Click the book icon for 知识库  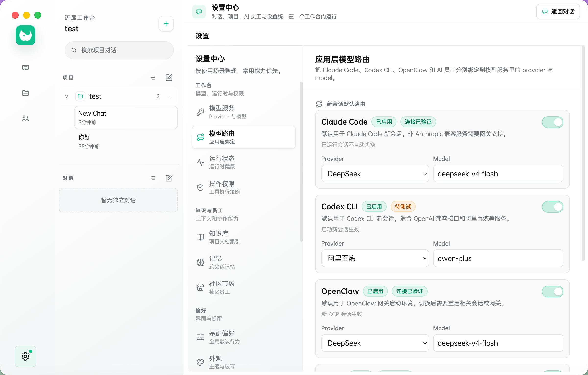[x=200, y=237]
